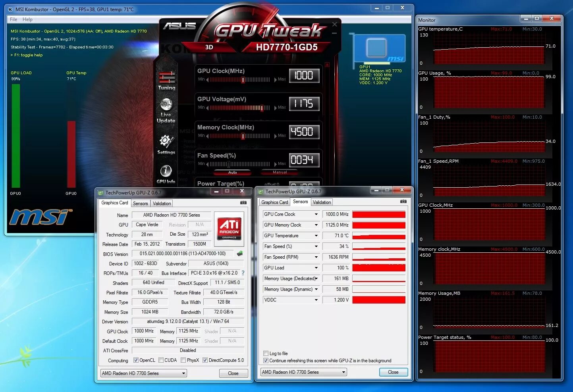Open the Fan Speed (RPM) sensor dropdown
Screen dimensions: 573x392
(316, 257)
